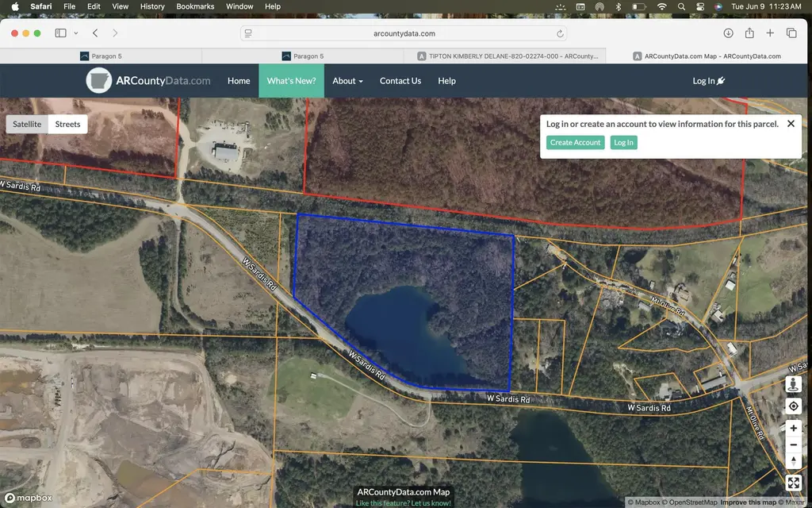Open the Bookmarks menu

(195, 6)
